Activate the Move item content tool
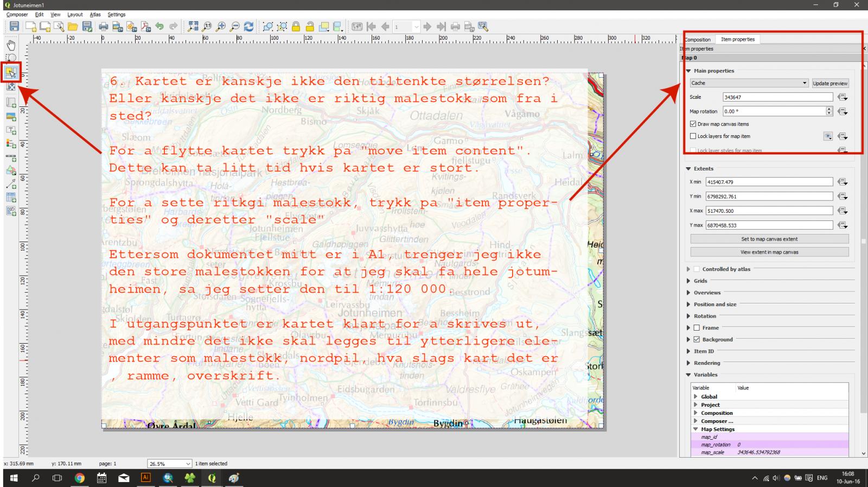The image size is (868, 487). 11,86
